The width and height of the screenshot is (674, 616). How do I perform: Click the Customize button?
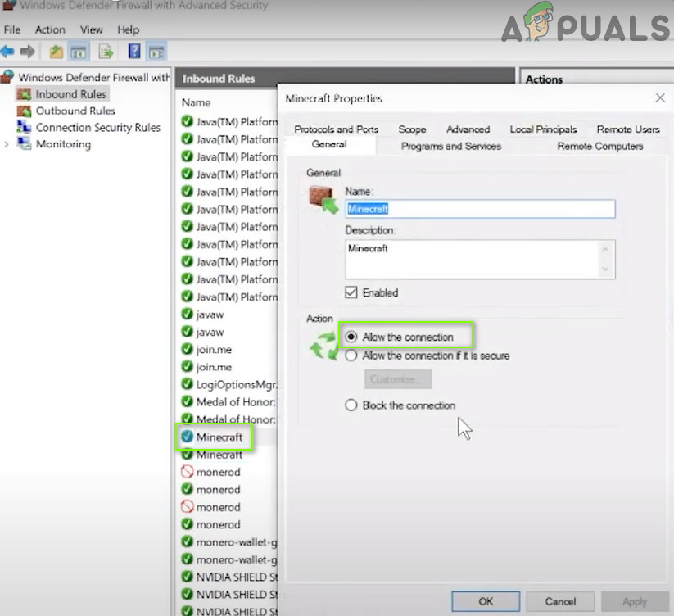(397, 378)
